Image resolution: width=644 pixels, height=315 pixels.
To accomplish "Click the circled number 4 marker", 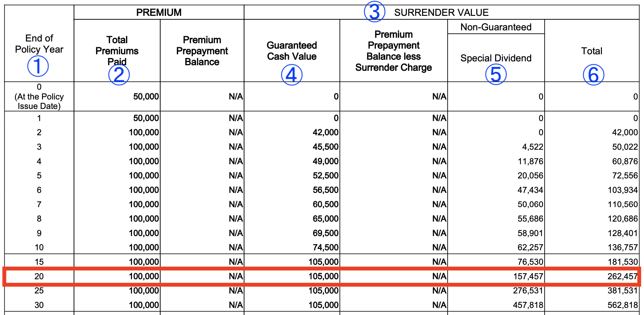I will click(x=292, y=75).
